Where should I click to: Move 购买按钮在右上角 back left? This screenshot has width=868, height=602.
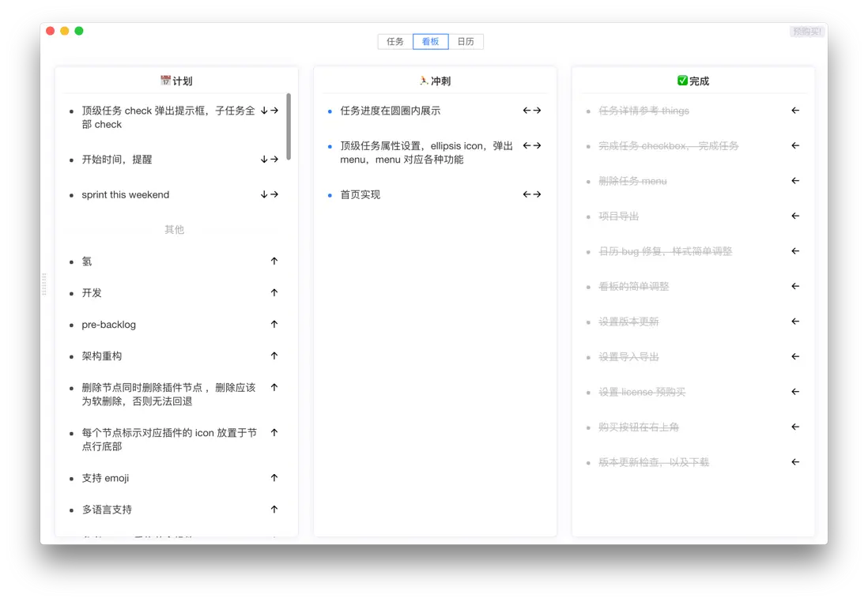(795, 427)
